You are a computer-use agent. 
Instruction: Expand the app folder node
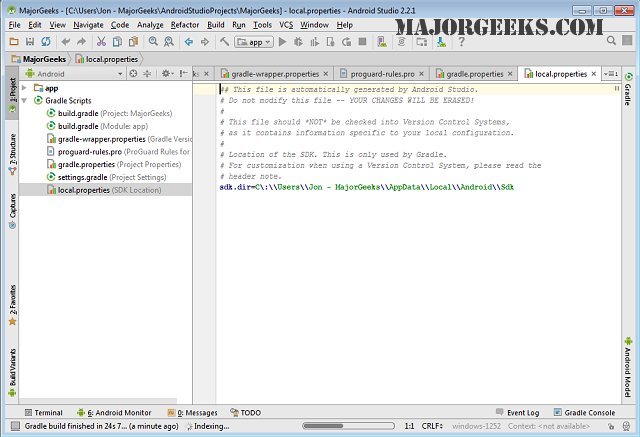24,88
